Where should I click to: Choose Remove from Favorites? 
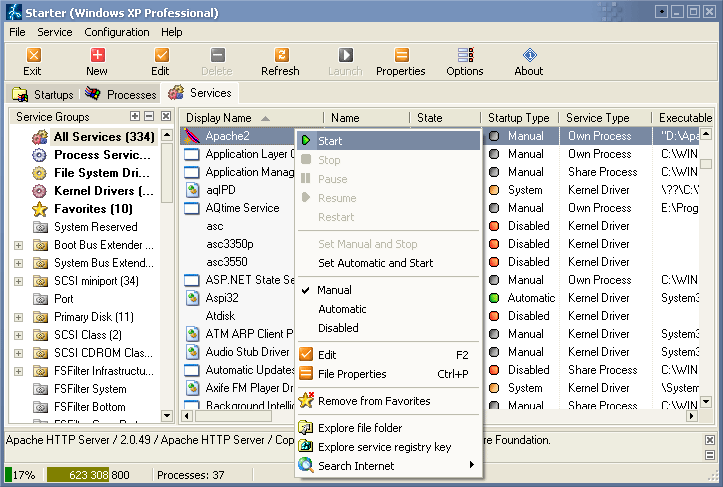374,401
